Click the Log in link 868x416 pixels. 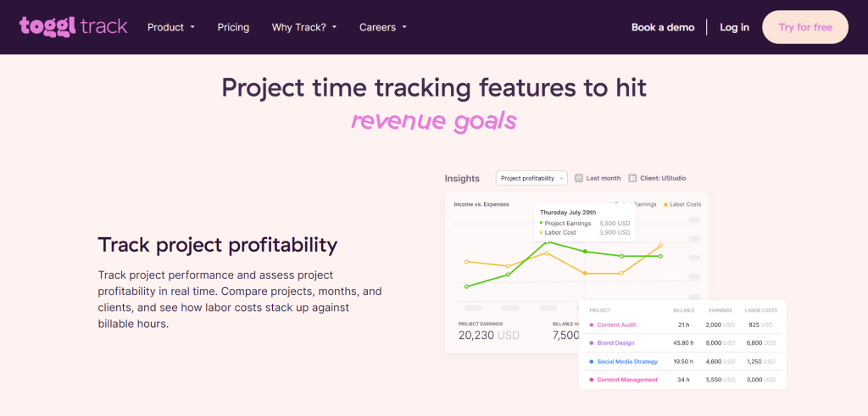pyautogui.click(x=735, y=27)
